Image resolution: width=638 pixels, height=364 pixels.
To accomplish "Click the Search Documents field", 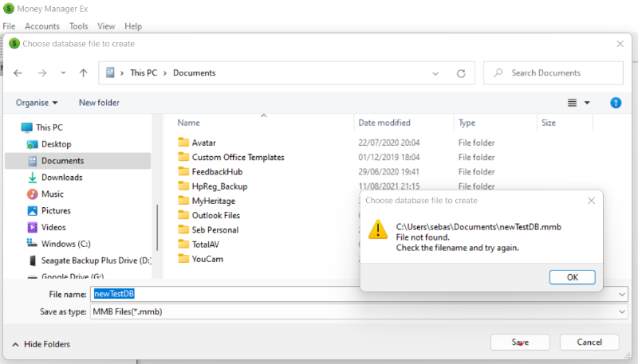I will pyautogui.click(x=553, y=73).
